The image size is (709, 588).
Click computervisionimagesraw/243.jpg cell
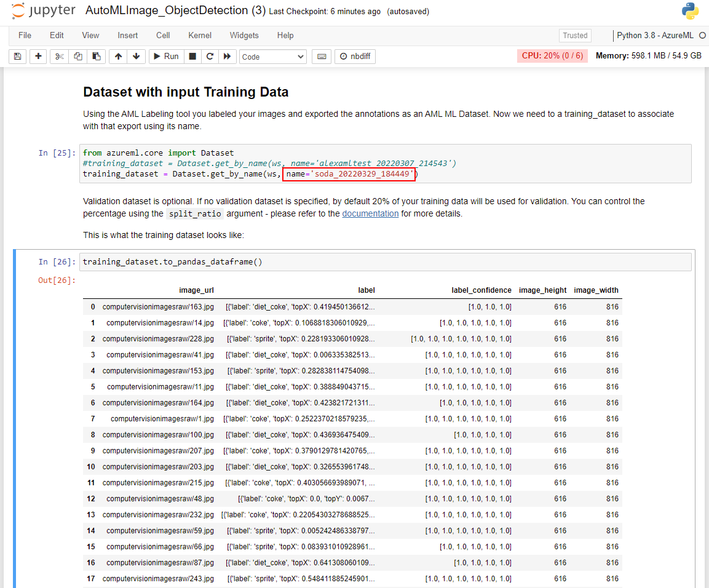pos(158,579)
